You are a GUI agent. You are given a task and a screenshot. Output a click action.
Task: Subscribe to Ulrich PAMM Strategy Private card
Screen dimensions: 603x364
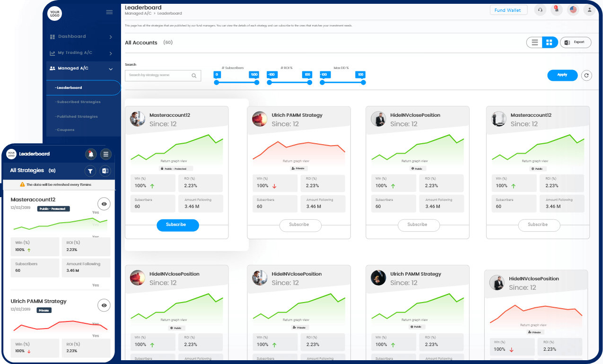click(x=300, y=225)
